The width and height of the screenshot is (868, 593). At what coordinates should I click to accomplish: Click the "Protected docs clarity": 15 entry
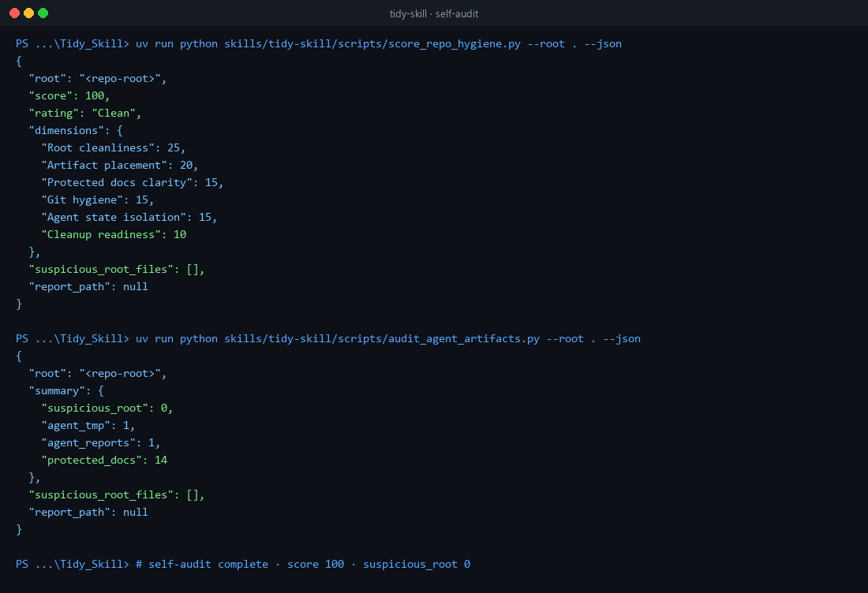pos(133,182)
